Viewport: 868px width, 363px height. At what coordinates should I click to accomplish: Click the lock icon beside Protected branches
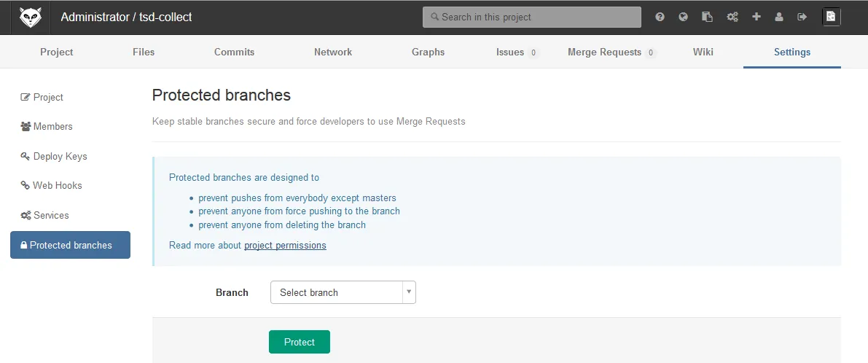pyautogui.click(x=24, y=245)
